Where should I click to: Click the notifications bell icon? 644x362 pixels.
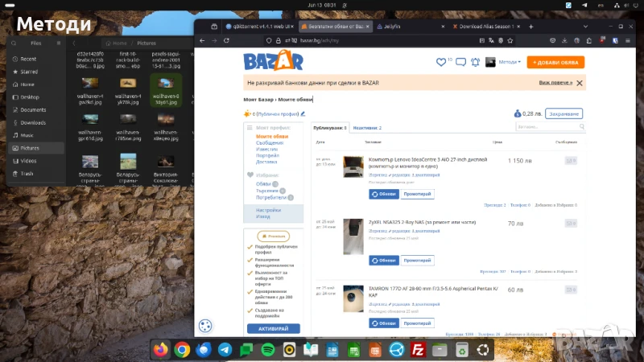(477, 62)
